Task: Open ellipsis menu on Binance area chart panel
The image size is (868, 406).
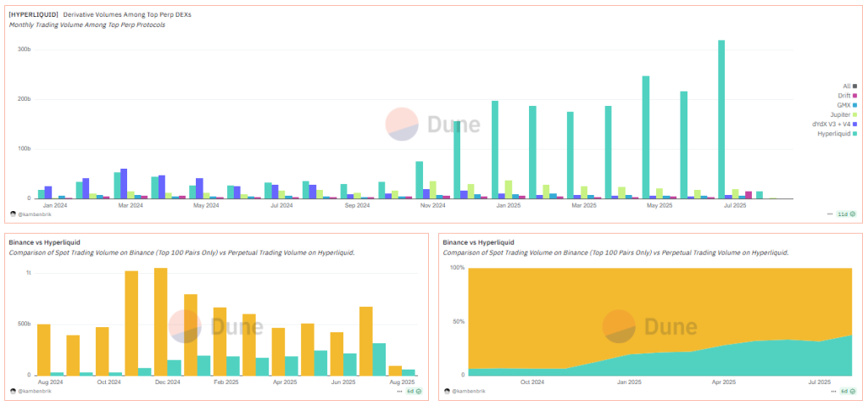Action: click(x=834, y=391)
